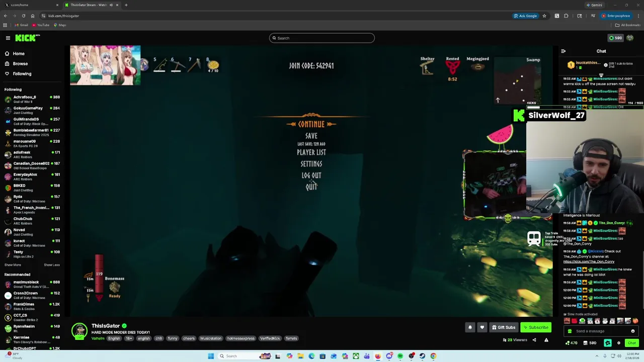The image size is (644, 362).
Task: Click Ask Google in the address bar
Action: click(525, 16)
